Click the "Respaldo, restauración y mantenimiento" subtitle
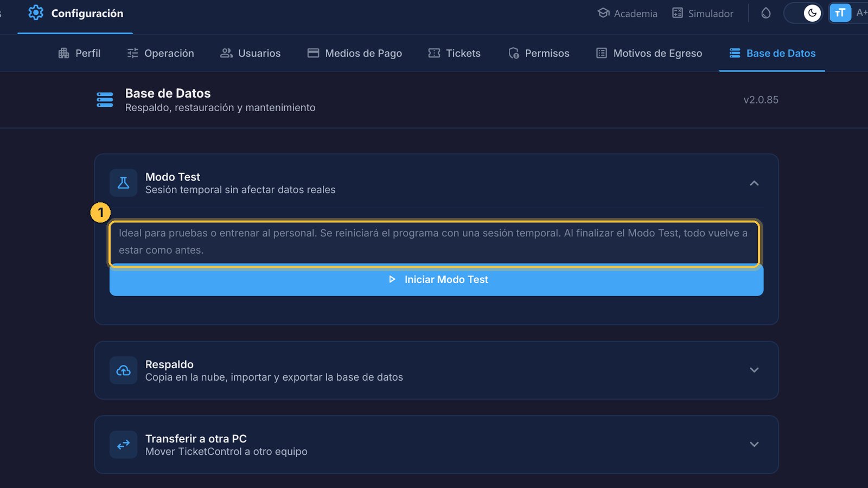The width and height of the screenshot is (868, 488). [220, 108]
